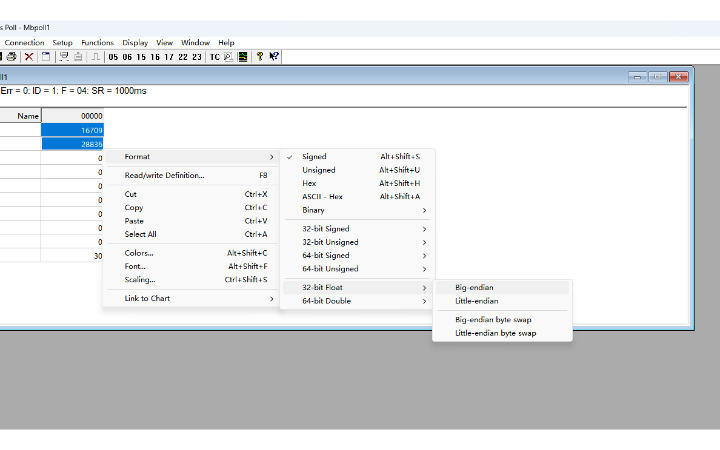Maximize the Mbpoll1 child window
Screen dimensions: 720x450
[x=658, y=77]
